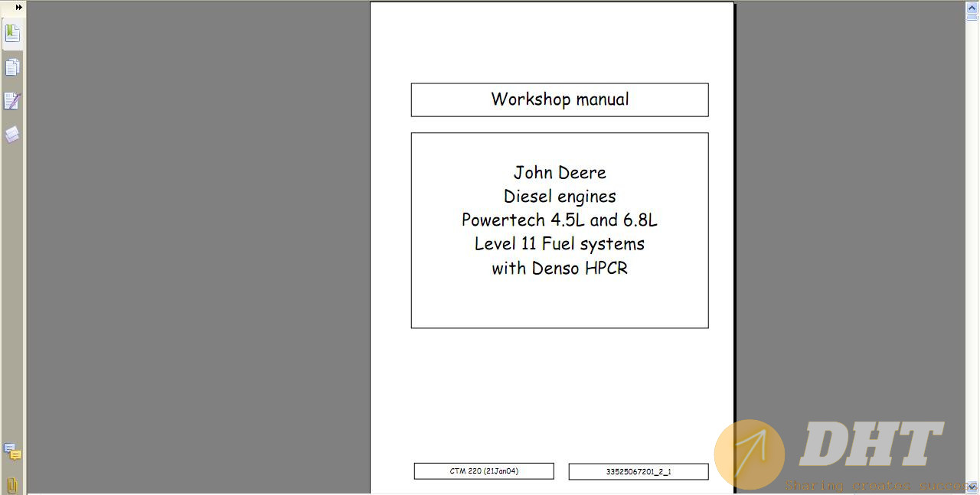The image size is (980, 495).
Task: Open the Signatures panel icon
Action: click(x=12, y=101)
